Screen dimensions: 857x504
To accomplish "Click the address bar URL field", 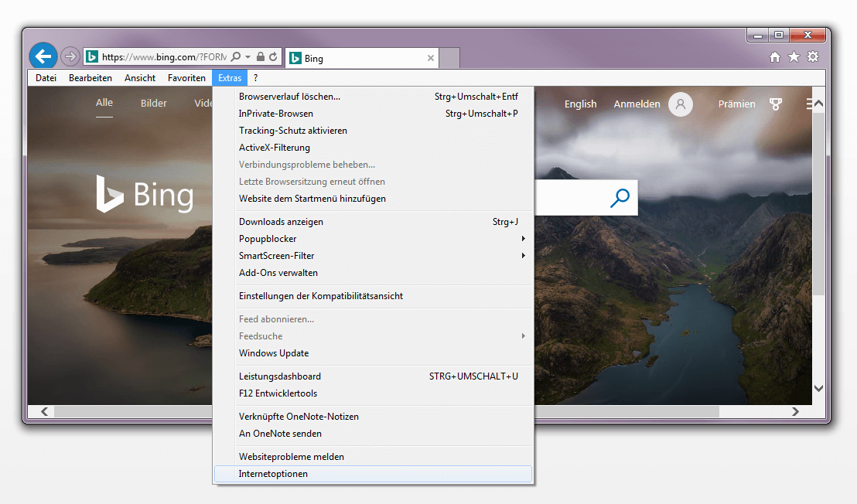I will pyautogui.click(x=164, y=56).
